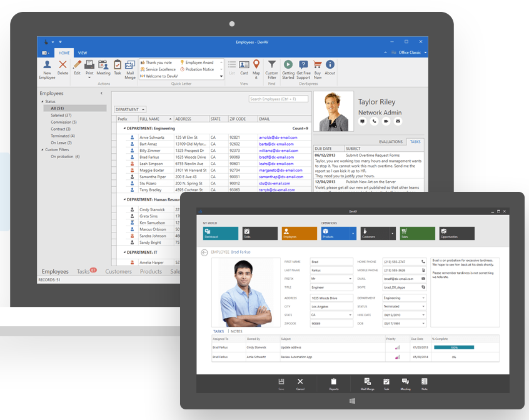Select the Salaried (37) filter

tap(61, 115)
